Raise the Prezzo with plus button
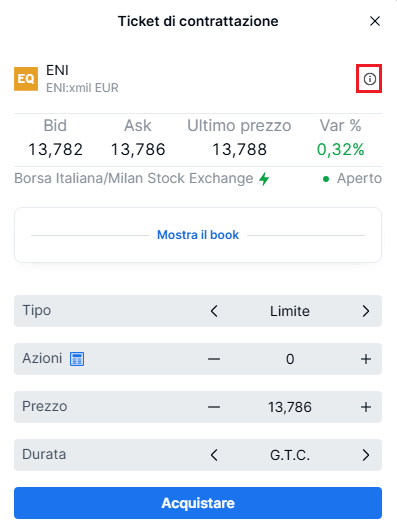 366,407
